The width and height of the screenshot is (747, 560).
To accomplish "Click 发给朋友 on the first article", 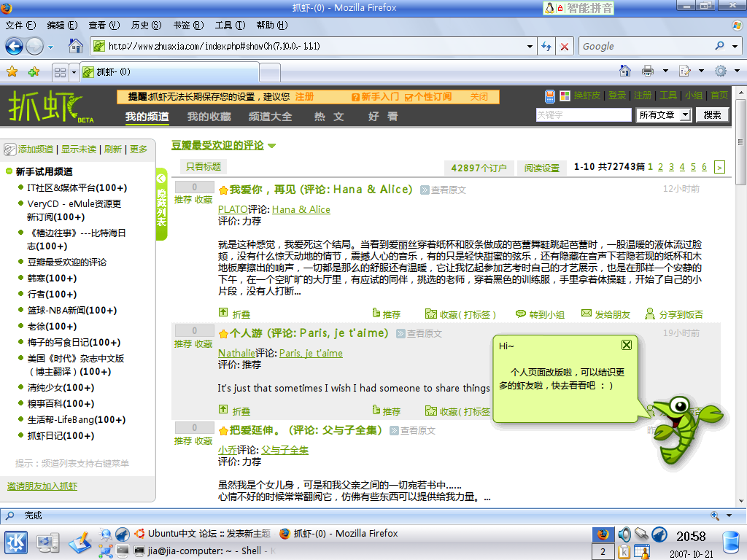I will 606,314.
